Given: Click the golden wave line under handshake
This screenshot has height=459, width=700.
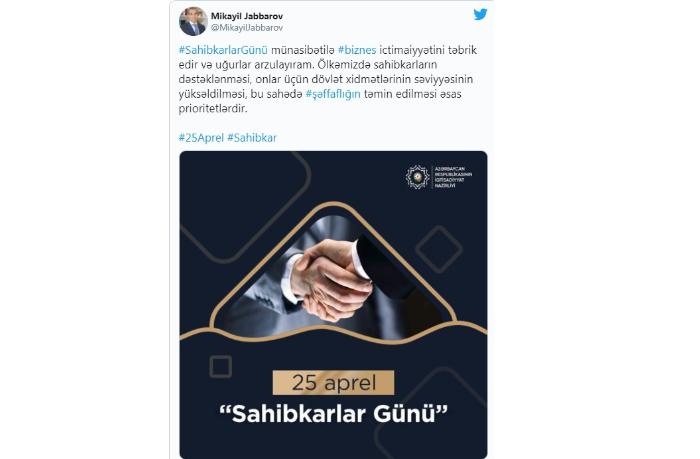Looking at the screenshot, I should pos(333,333).
